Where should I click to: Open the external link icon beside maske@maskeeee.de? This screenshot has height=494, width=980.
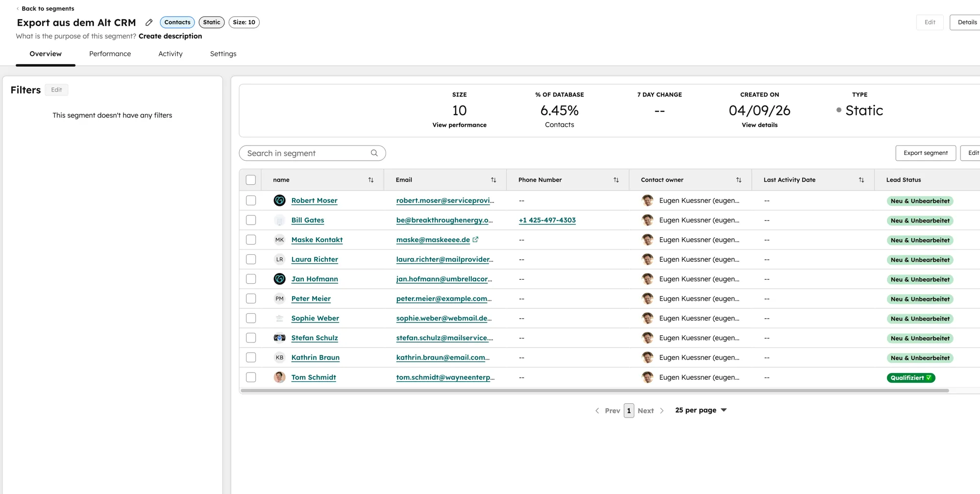[475, 239]
